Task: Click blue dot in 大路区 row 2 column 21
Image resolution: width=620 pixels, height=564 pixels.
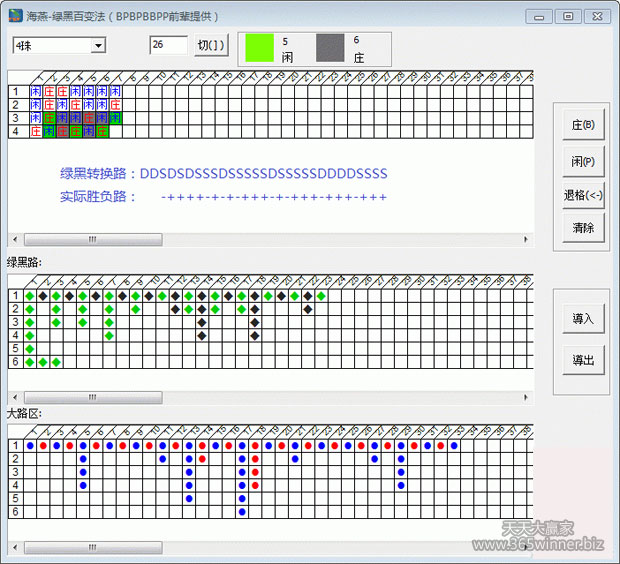Action: (x=295, y=459)
